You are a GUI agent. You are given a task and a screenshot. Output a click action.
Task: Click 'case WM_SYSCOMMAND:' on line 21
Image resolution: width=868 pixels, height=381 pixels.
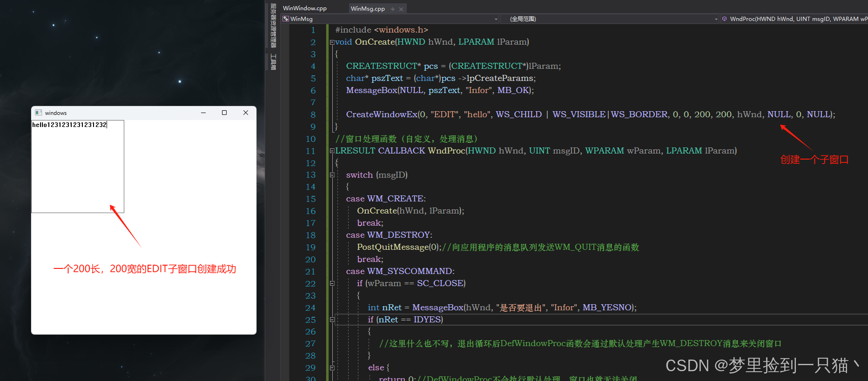point(400,271)
